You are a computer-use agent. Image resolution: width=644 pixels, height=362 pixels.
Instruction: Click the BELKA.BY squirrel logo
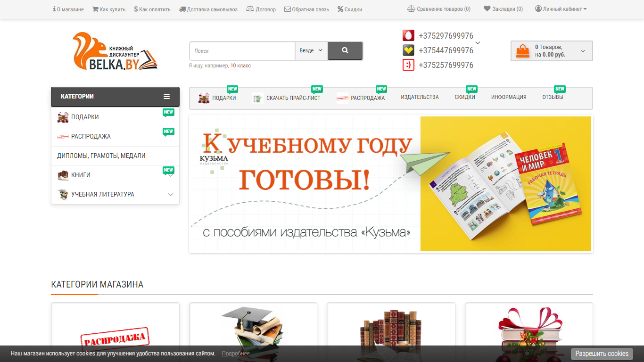pos(115,51)
